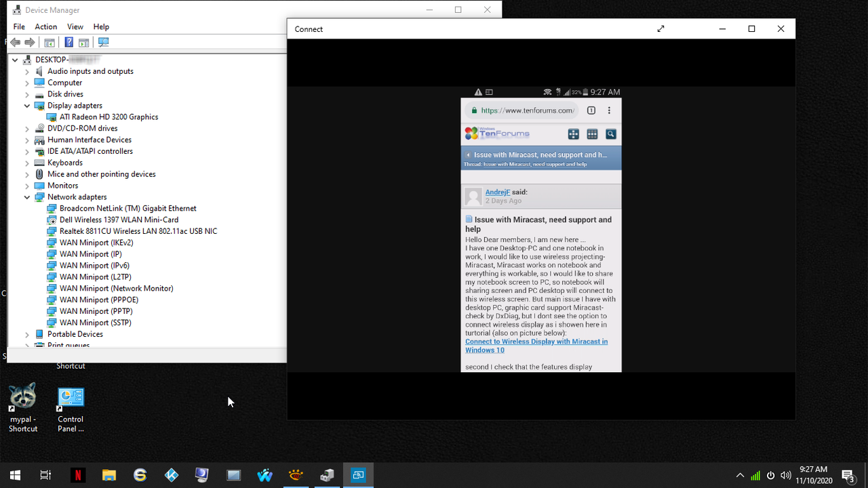The image size is (868, 488).
Task: Open the View menu in Device Manager
Action: pyautogui.click(x=75, y=26)
